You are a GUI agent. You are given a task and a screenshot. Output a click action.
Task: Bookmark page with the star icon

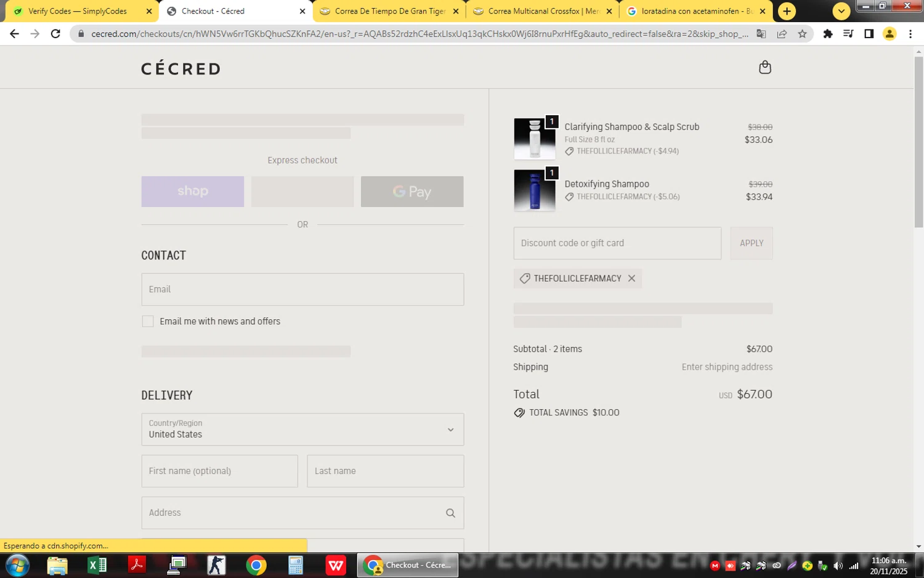[802, 34]
